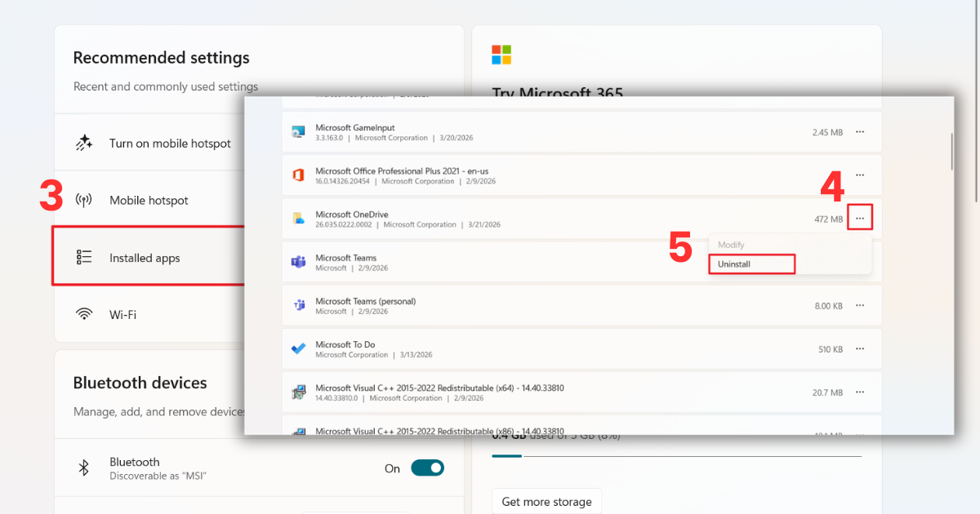Image resolution: width=980 pixels, height=514 pixels.
Task: Click the Bluetooth symbol icon
Action: coord(83,467)
